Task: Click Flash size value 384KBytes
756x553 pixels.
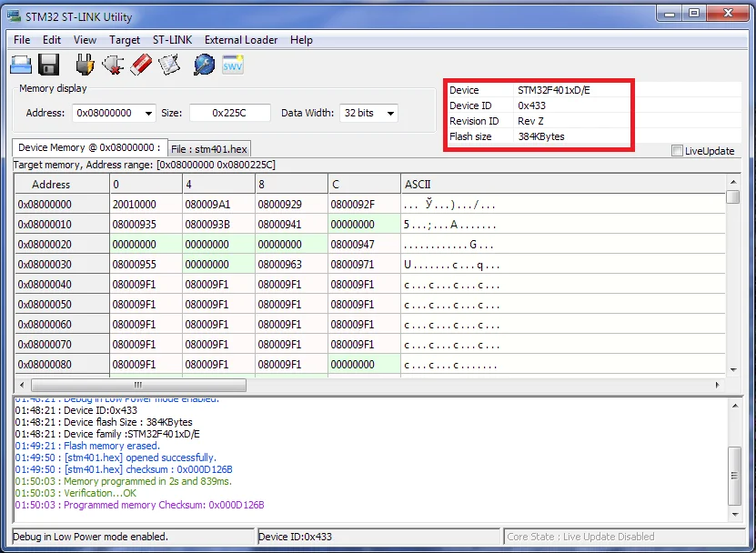Action: (541, 136)
